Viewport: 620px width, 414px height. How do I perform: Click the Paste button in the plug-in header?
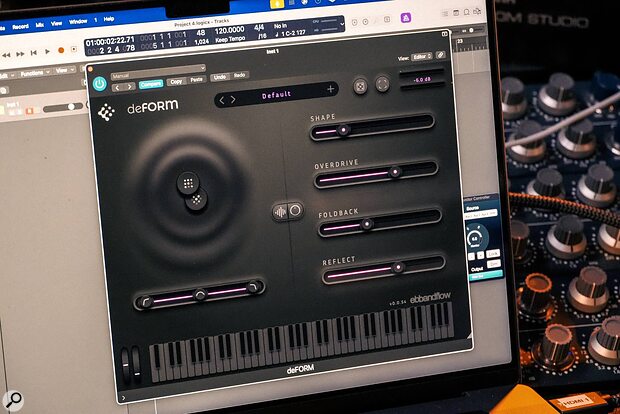197,79
